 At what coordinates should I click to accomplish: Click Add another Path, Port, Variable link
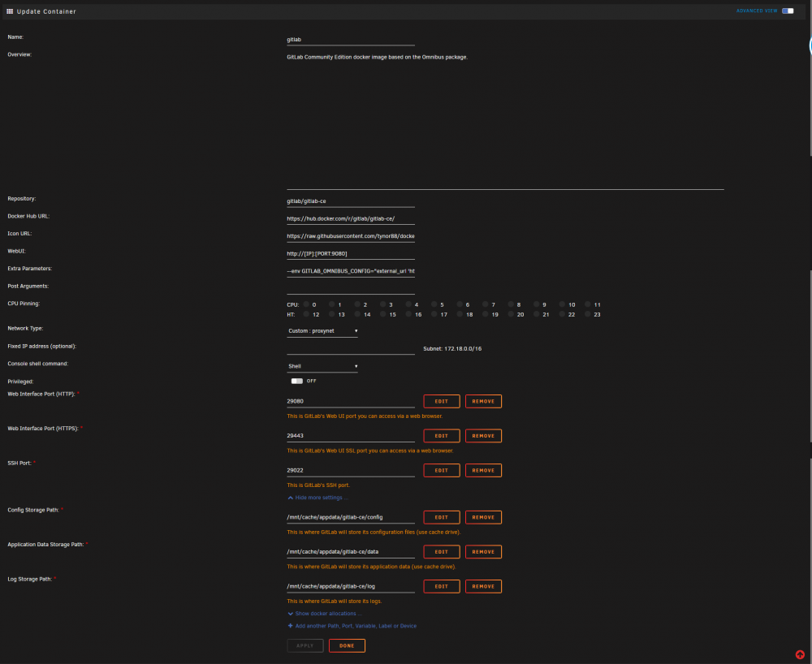point(356,626)
